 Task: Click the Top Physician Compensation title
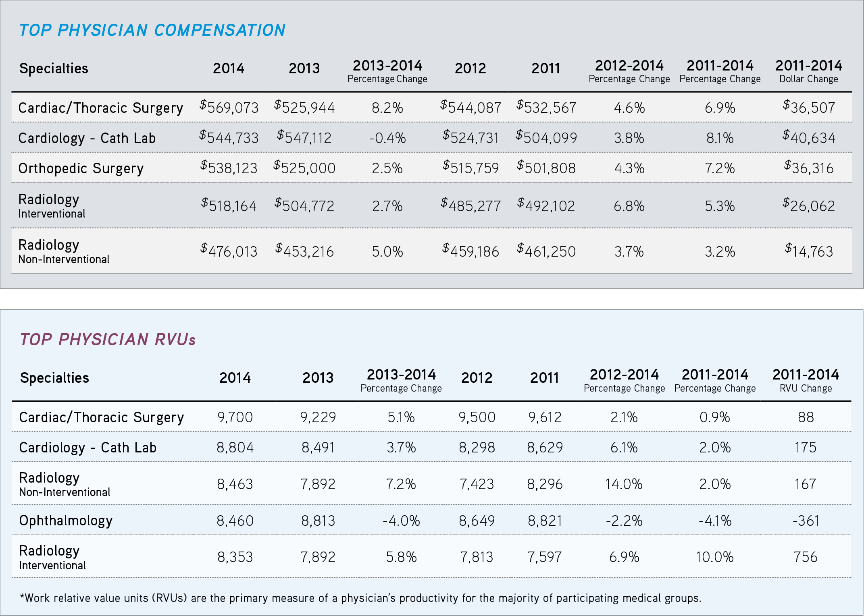pyautogui.click(x=152, y=30)
